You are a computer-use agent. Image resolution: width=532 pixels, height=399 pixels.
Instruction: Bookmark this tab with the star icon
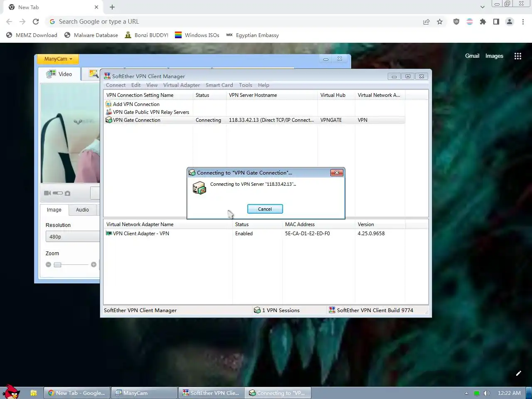440,22
